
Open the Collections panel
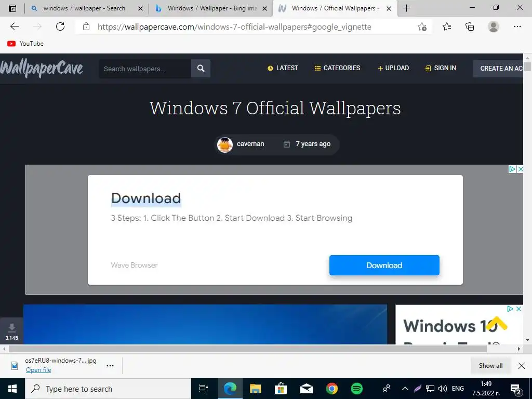470,26
